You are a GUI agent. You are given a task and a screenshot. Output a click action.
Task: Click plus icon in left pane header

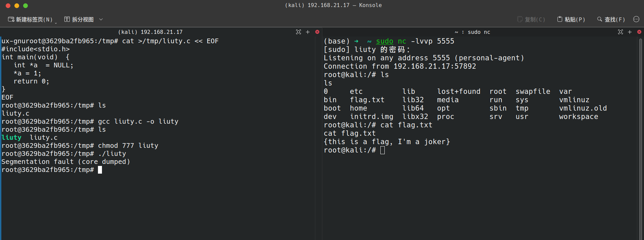[308, 32]
